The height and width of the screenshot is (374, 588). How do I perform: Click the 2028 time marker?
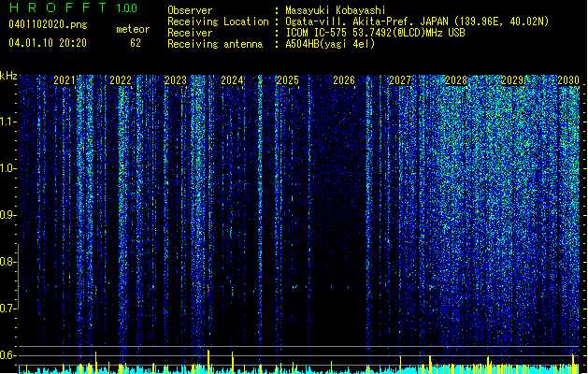point(456,80)
